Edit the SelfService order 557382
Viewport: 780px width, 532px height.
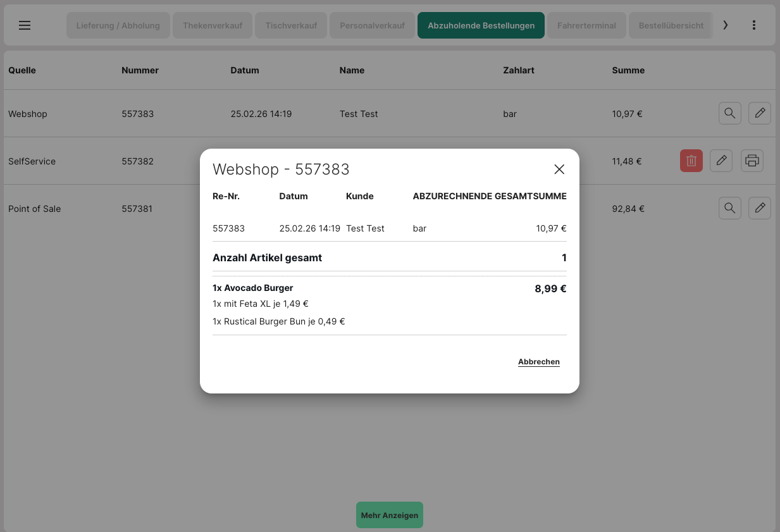721,161
